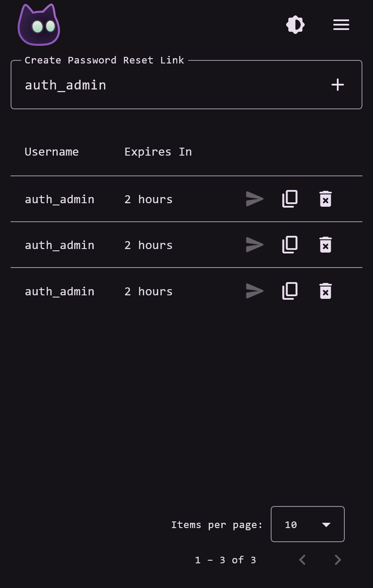Click the plus icon to create reset link
Screen dimensions: 373x588
(338, 85)
